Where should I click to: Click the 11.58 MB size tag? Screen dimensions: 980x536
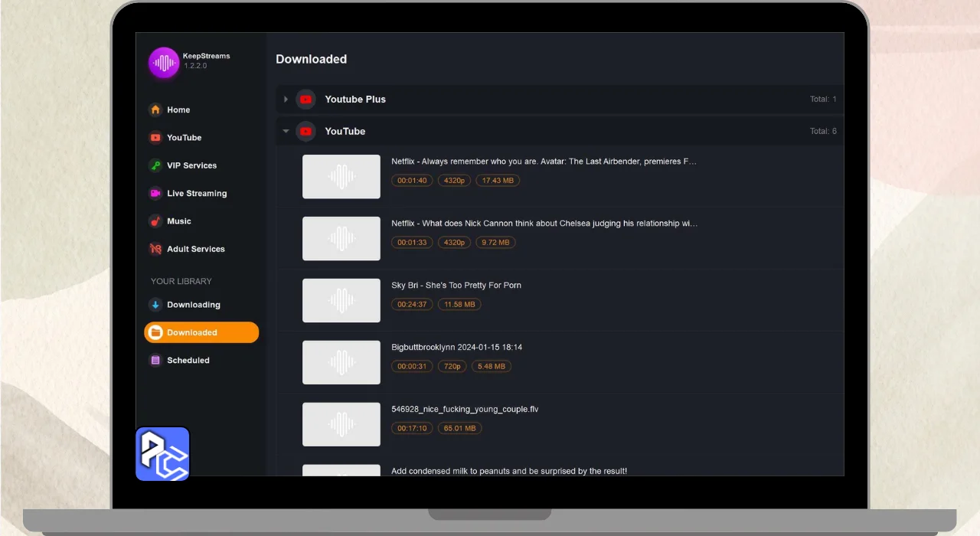click(x=459, y=304)
